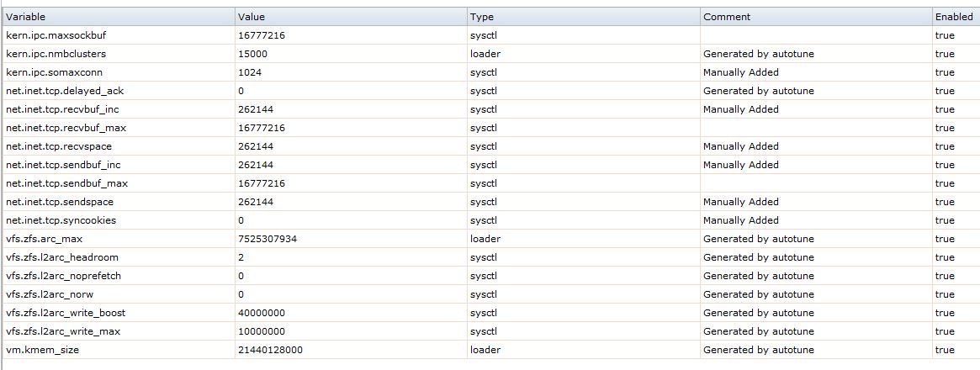This screenshot has width=980, height=370.
Task: Select the net.inet.tcp.recvspace variable
Action: tap(59, 146)
